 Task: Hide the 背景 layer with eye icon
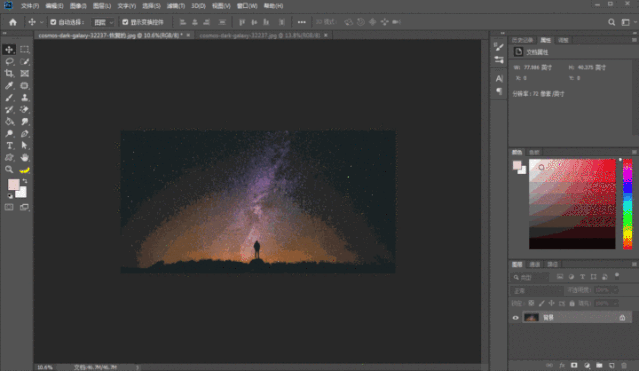point(516,318)
